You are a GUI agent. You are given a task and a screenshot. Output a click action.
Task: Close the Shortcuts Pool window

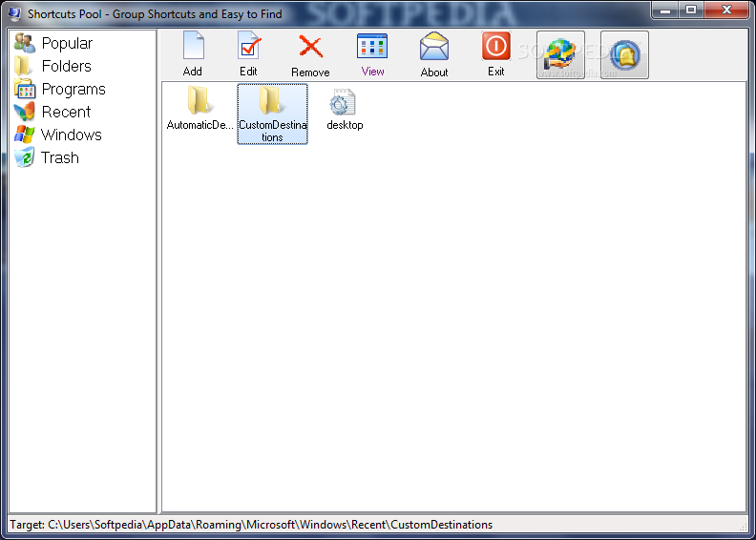(x=727, y=10)
